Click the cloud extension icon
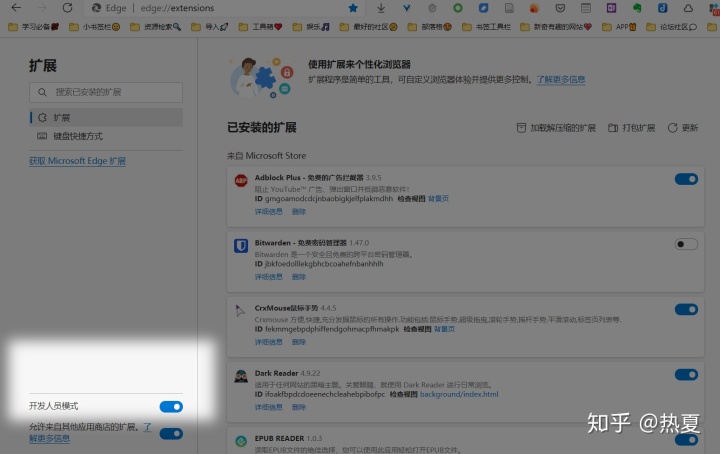The height and width of the screenshot is (454, 720). pos(688,8)
